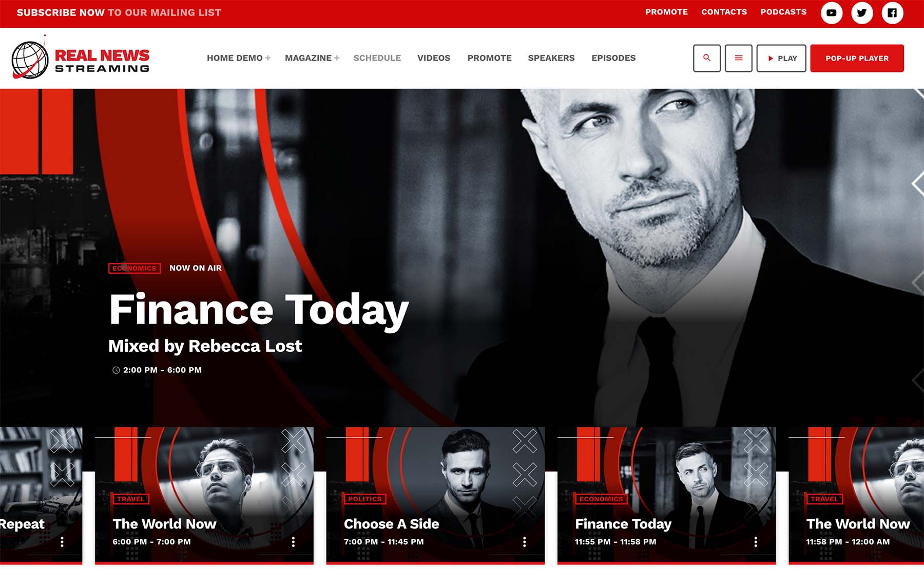Open the Podcasts link in top bar
Image resolution: width=924 pixels, height=585 pixels.
click(x=783, y=12)
